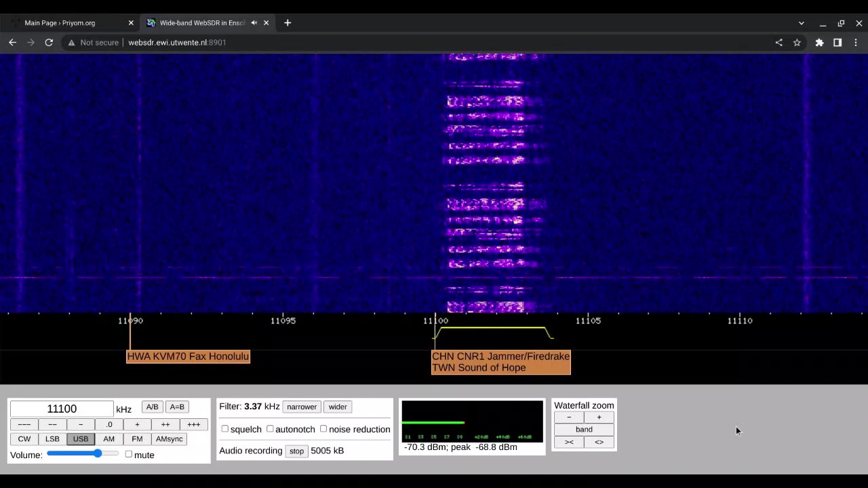Select USB mode
Screen dimensions: 868x488
[81, 439]
